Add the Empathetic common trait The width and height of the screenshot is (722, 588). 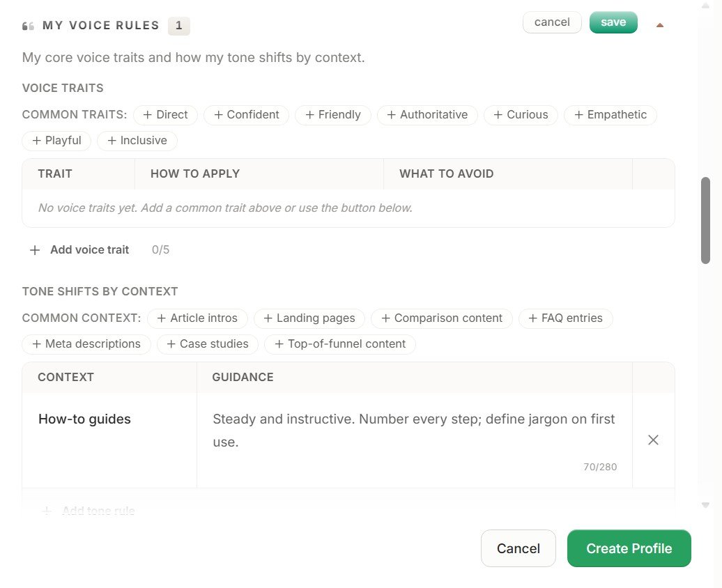point(610,115)
